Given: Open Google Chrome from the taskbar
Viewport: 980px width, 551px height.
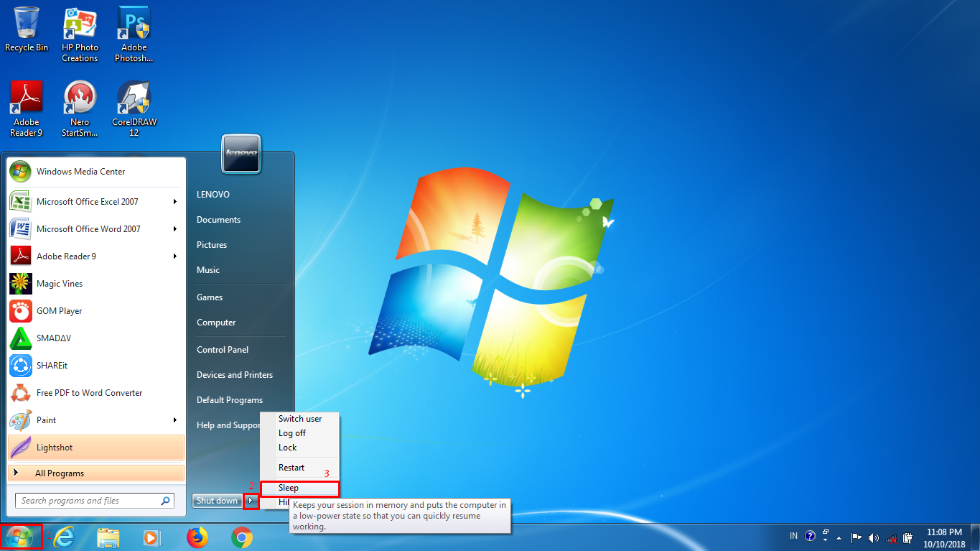Looking at the screenshot, I should 242,537.
